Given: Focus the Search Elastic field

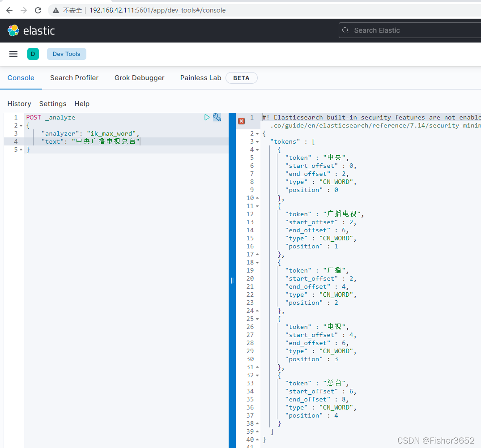Looking at the screenshot, I should coord(410,30).
